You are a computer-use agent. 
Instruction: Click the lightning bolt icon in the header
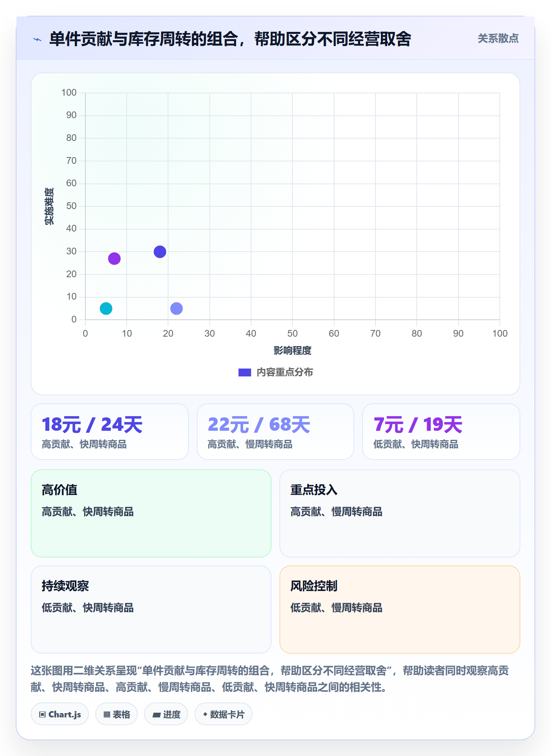[x=37, y=39]
